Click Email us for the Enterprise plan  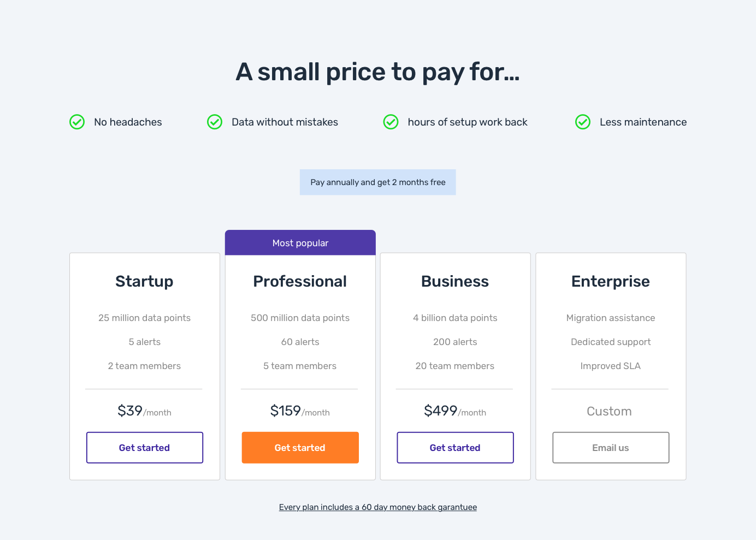pyautogui.click(x=611, y=448)
